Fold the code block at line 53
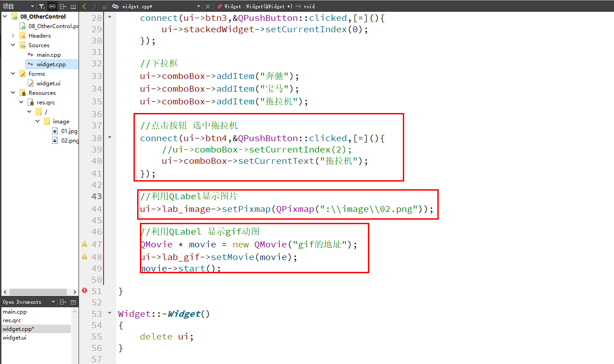Viewport: 614px width, 364px height. point(109,313)
